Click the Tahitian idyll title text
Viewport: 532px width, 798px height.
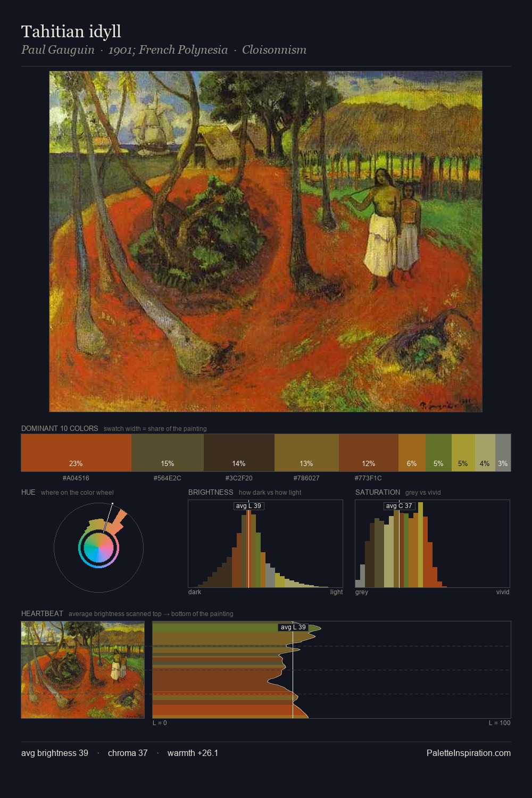[71, 32]
